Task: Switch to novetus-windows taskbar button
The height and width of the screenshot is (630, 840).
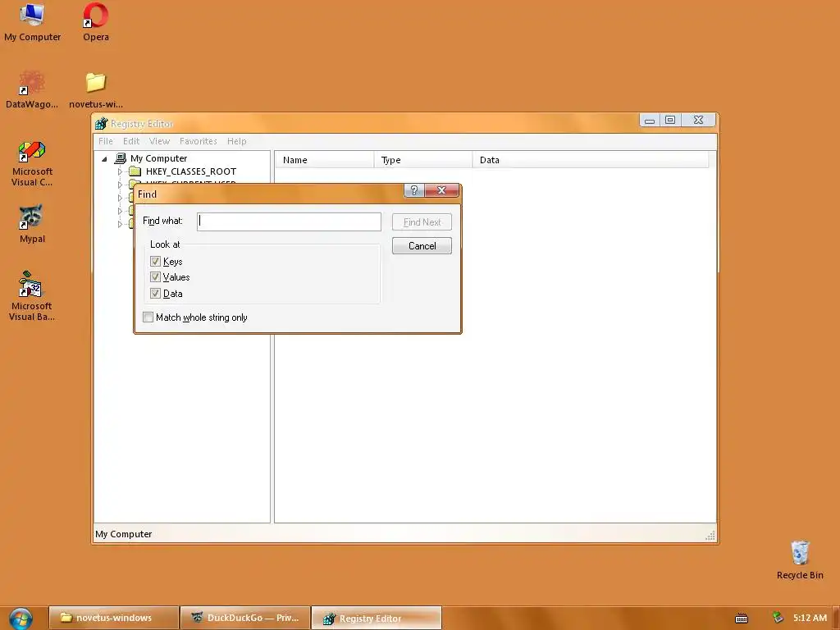Action: tap(113, 618)
